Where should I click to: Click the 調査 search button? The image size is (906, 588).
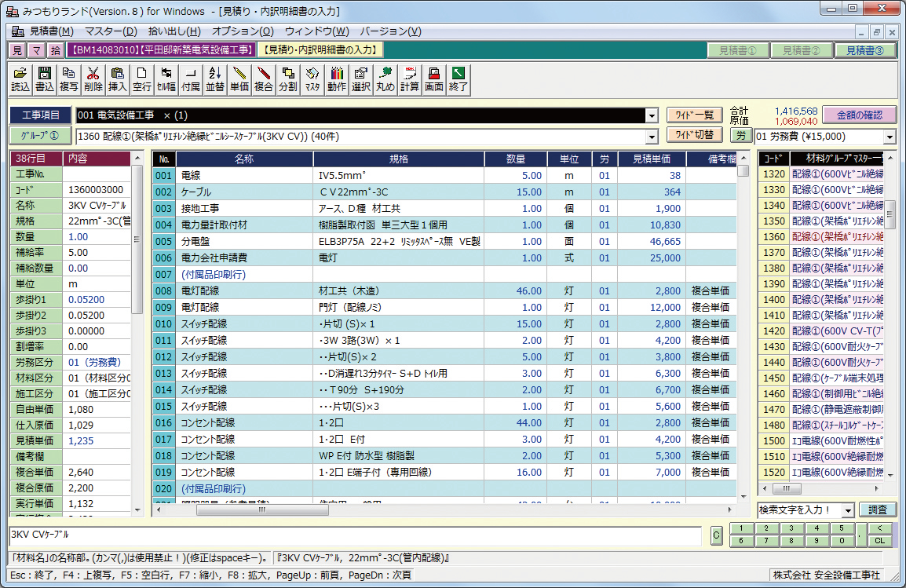[877, 510]
